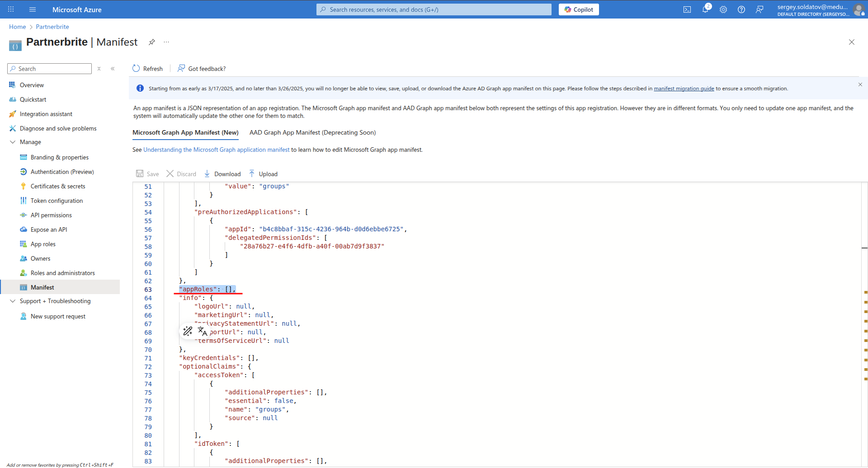Open Token configuration

(57, 201)
